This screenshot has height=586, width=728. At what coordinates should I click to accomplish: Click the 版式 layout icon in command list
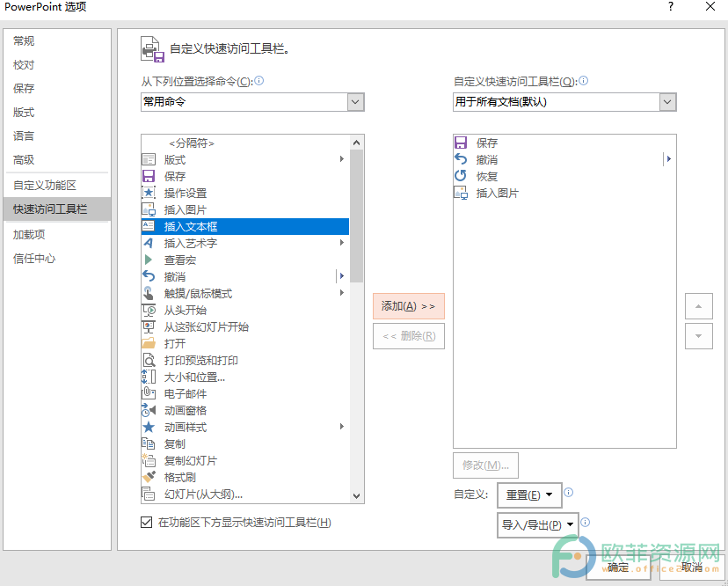pos(149,160)
